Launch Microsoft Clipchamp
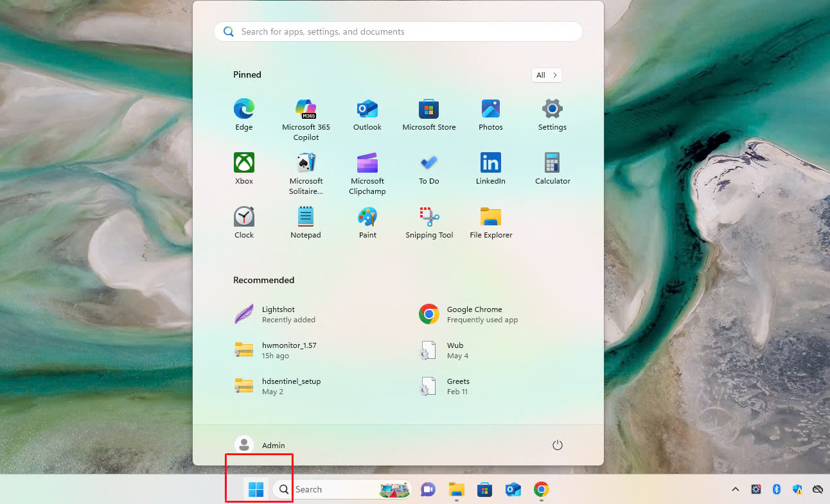This screenshot has height=504, width=830. point(367,173)
